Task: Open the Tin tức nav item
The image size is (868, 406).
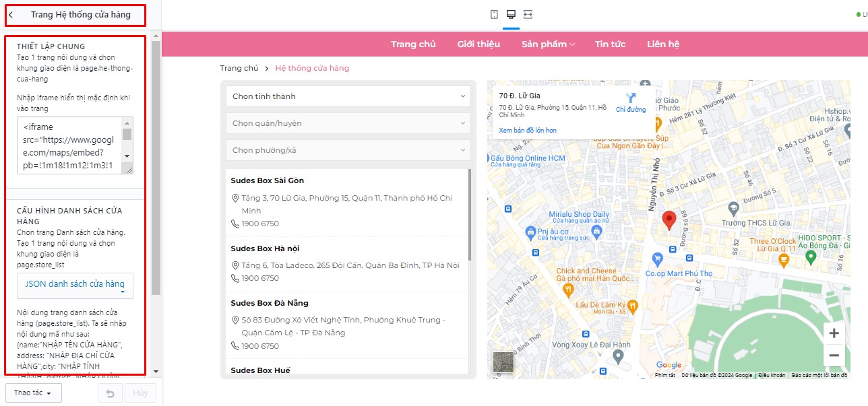Action: (610, 44)
